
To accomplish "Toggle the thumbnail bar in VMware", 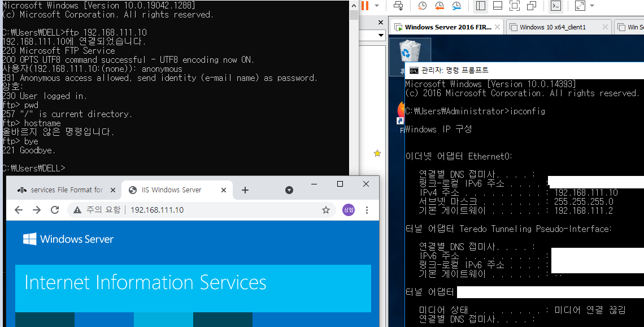I will [497, 6].
